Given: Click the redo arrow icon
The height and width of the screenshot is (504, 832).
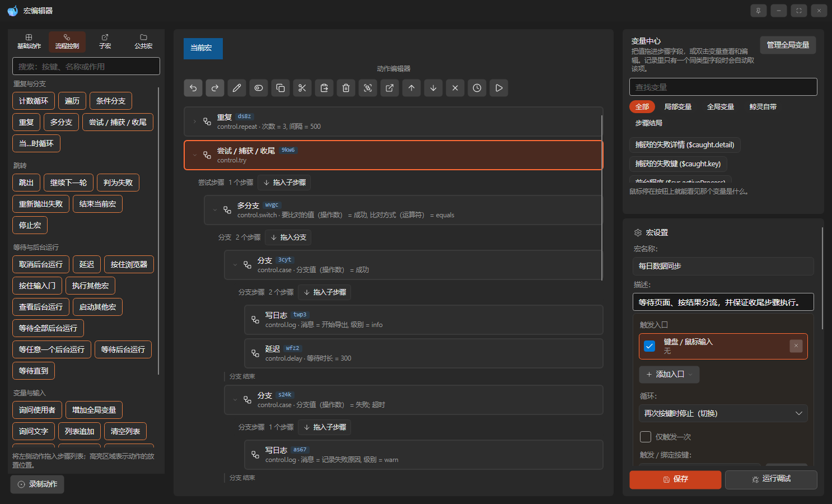Looking at the screenshot, I should (x=215, y=88).
